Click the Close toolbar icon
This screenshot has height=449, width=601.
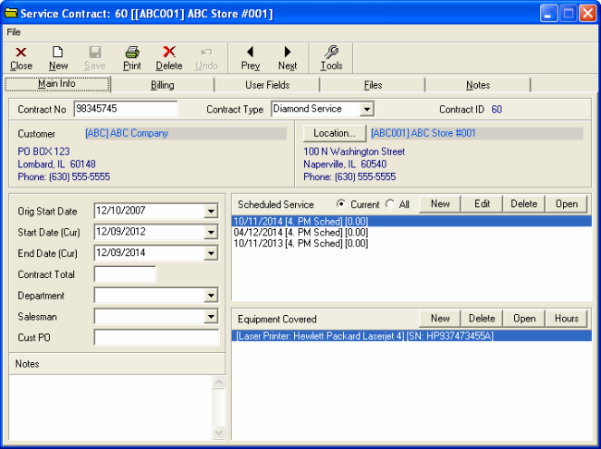click(21, 58)
